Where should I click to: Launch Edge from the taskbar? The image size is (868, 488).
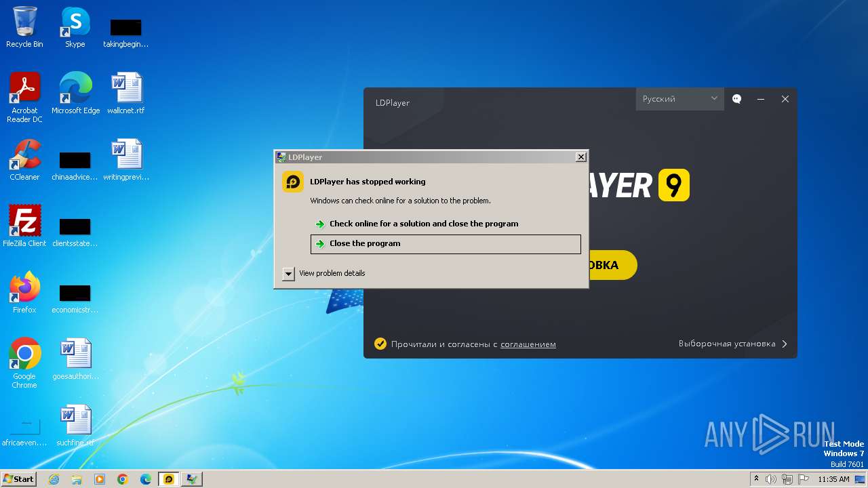pyautogui.click(x=146, y=479)
